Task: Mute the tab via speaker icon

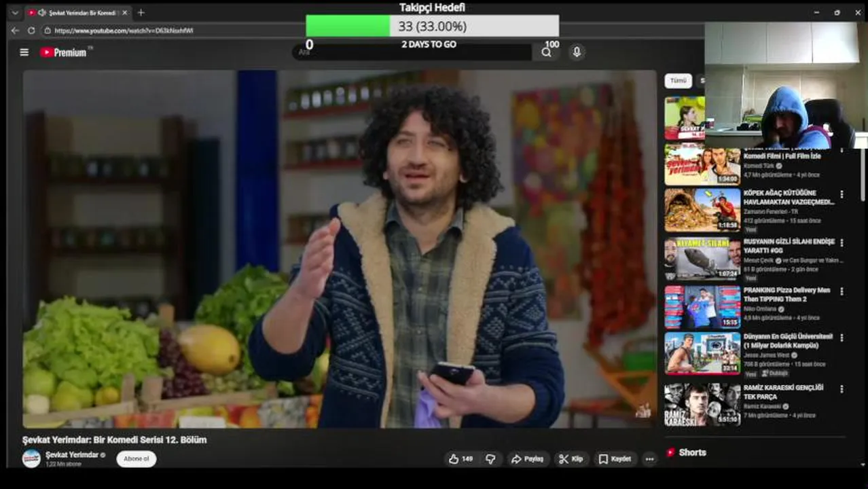Action: coord(42,12)
